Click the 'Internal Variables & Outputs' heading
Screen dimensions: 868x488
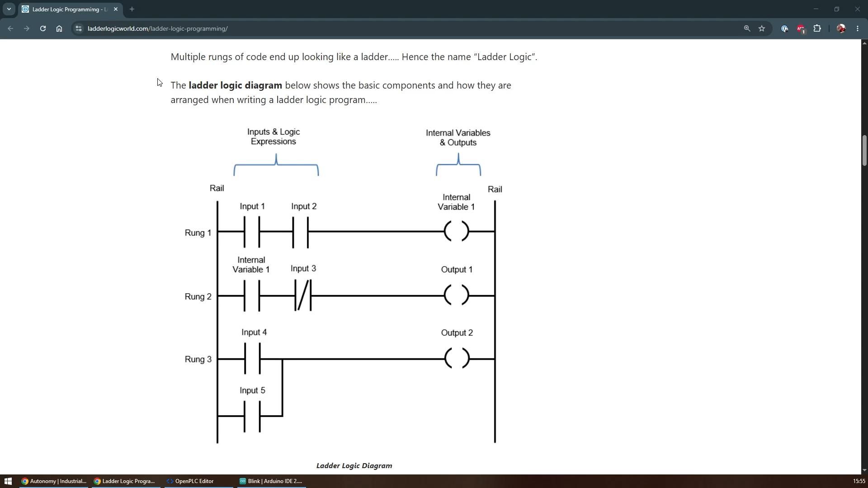[x=458, y=138]
